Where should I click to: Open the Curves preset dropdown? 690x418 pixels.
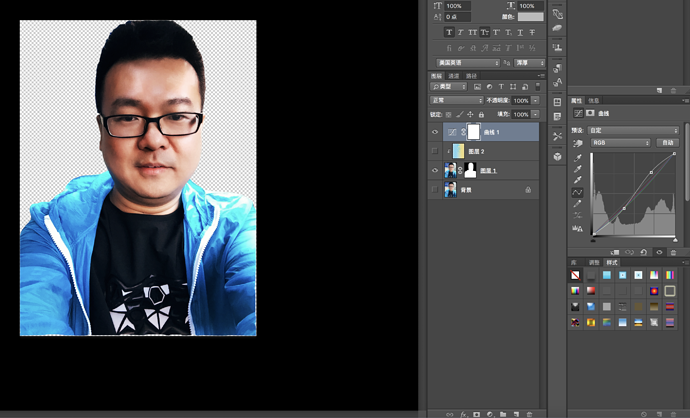pyautogui.click(x=633, y=130)
